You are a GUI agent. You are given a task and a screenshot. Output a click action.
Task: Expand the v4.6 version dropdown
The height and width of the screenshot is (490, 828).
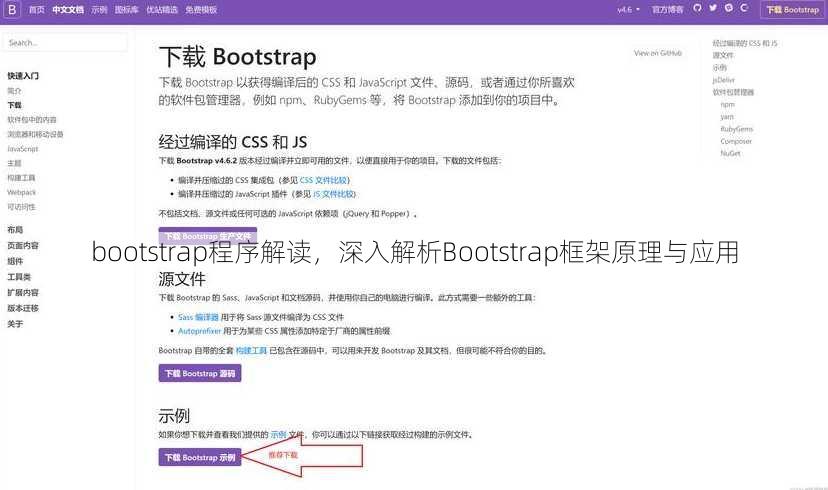628,10
